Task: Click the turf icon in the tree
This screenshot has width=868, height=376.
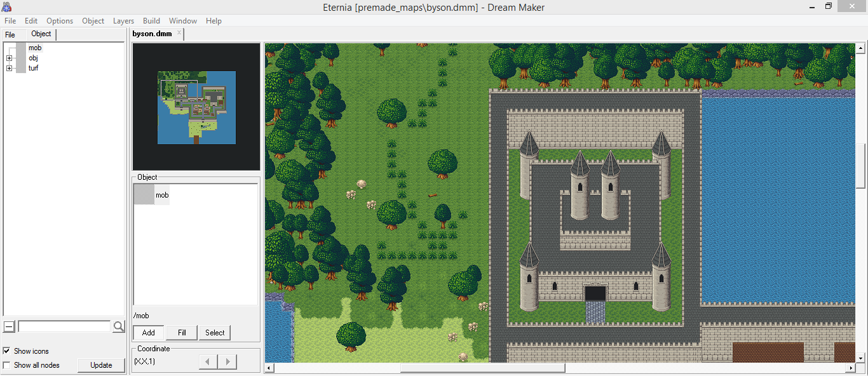Action: 21,68
